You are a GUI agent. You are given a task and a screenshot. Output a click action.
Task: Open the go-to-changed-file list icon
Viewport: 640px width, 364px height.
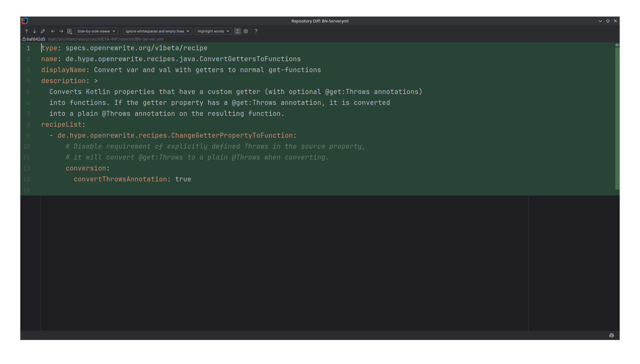click(70, 31)
